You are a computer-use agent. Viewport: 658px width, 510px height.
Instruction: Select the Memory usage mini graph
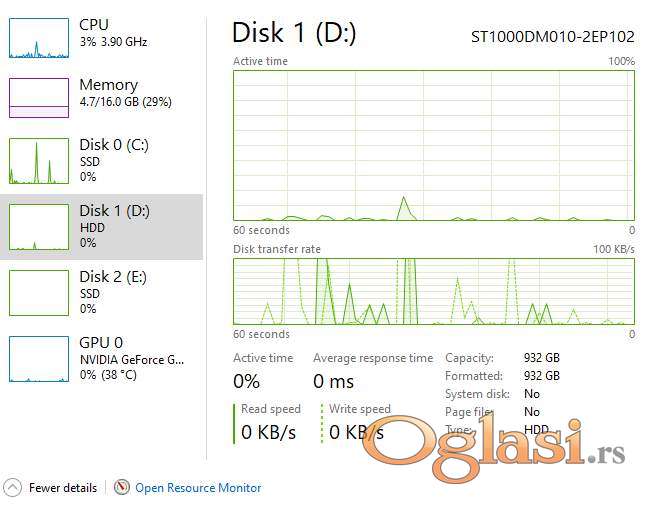(38, 98)
